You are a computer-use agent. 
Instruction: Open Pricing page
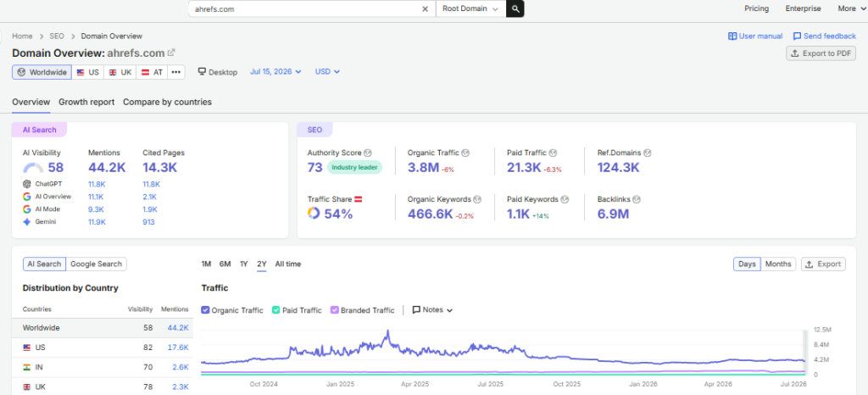click(756, 8)
